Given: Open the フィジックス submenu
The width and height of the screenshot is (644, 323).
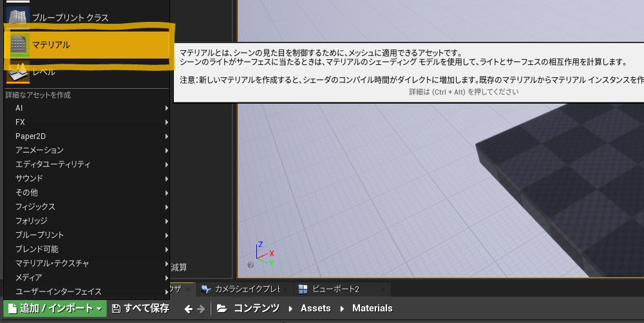Looking at the screenshot, I should (87, 207).
